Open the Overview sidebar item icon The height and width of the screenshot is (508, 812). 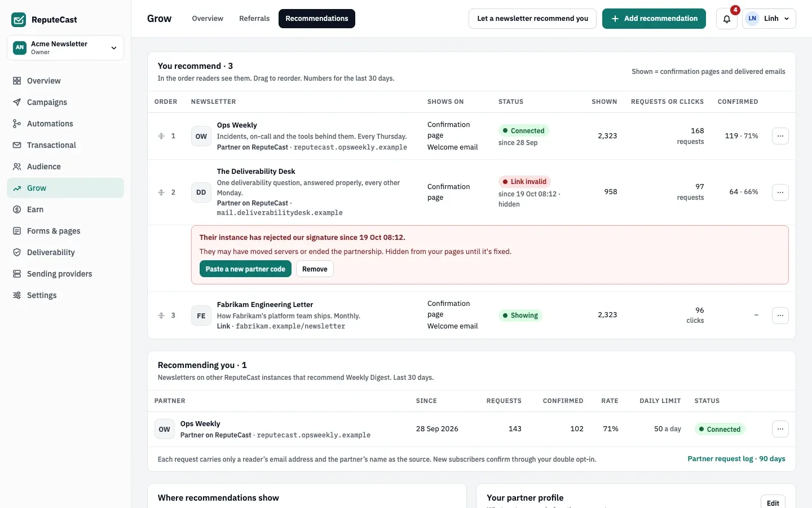tap(17, 81)
